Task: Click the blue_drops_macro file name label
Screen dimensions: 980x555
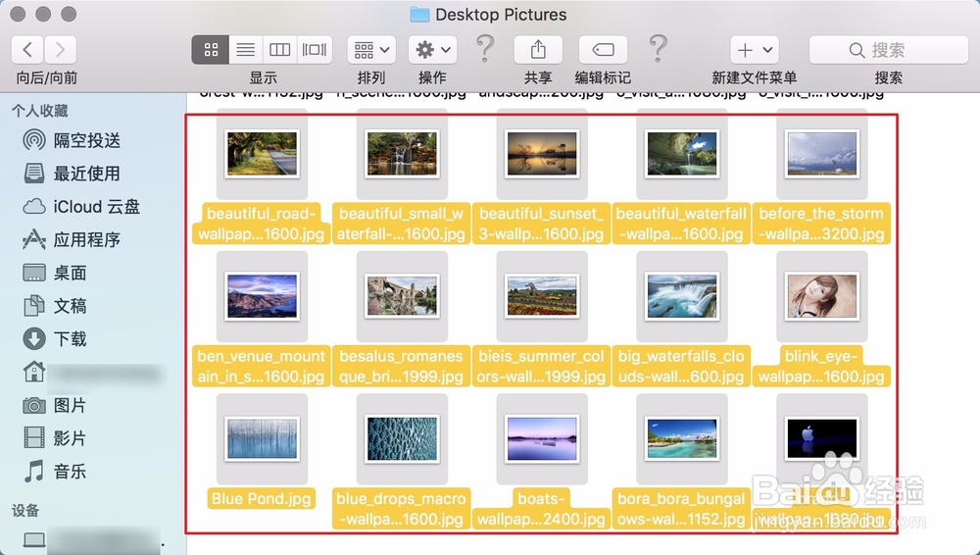Action: (x=401, y=509)
